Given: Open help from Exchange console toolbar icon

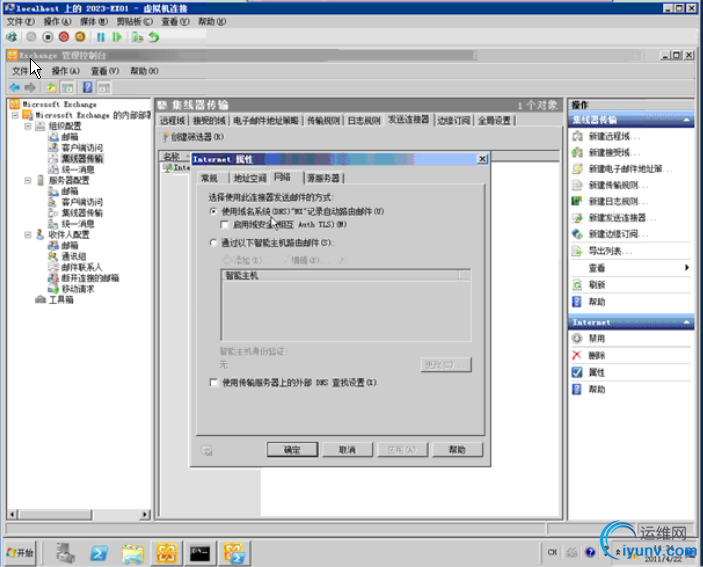Looking at the screenshot, I should click(88, 87).
